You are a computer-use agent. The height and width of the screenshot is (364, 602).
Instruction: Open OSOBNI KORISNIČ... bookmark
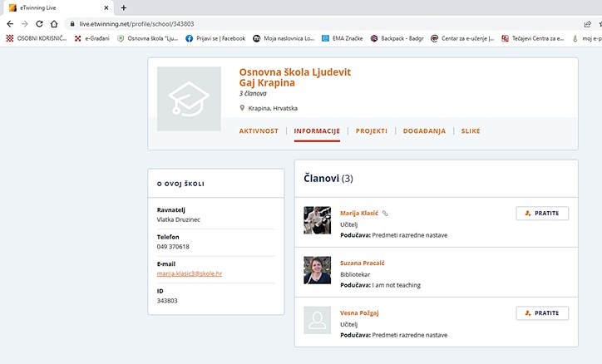[x=37, y=38]
